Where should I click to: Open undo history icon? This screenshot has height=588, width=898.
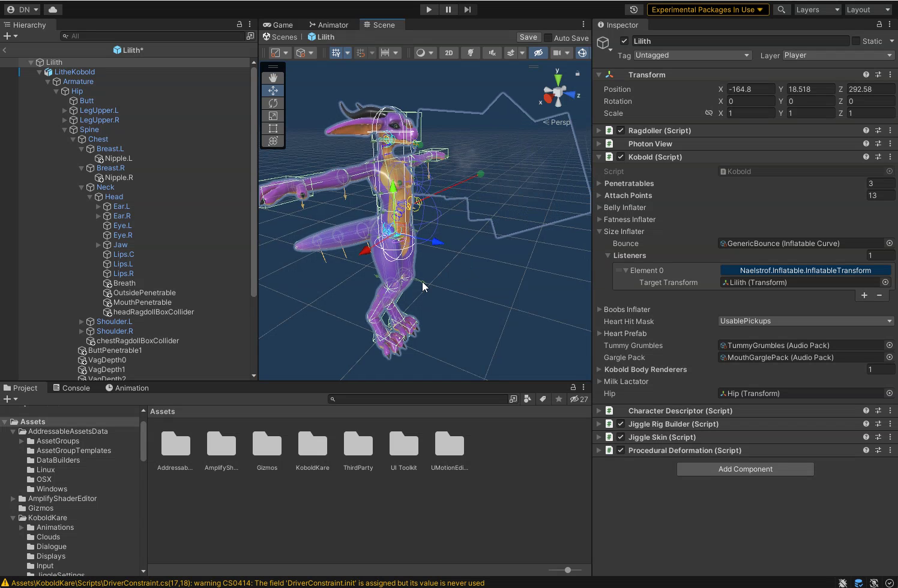633,10
